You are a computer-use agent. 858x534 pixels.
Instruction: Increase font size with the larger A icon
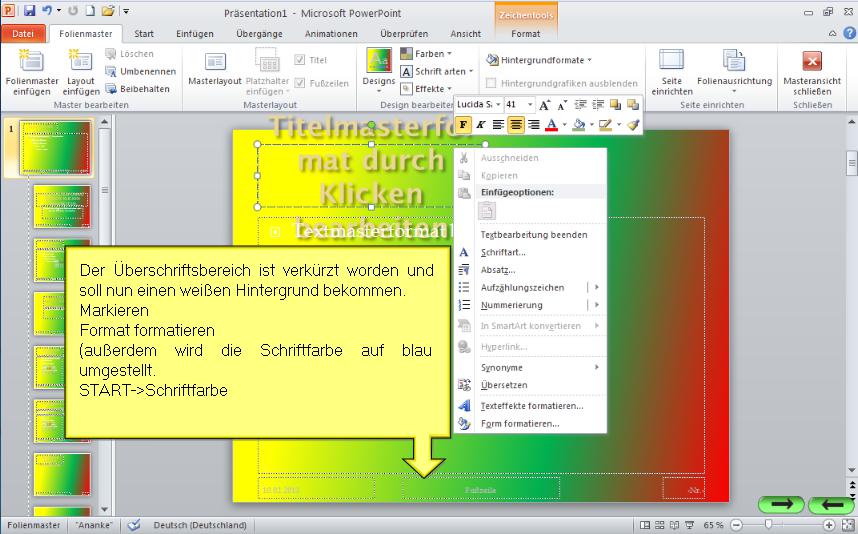(x=544, y=105)
